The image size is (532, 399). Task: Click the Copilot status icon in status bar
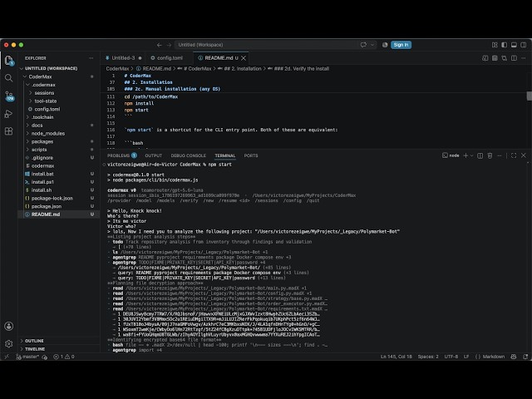514,357
